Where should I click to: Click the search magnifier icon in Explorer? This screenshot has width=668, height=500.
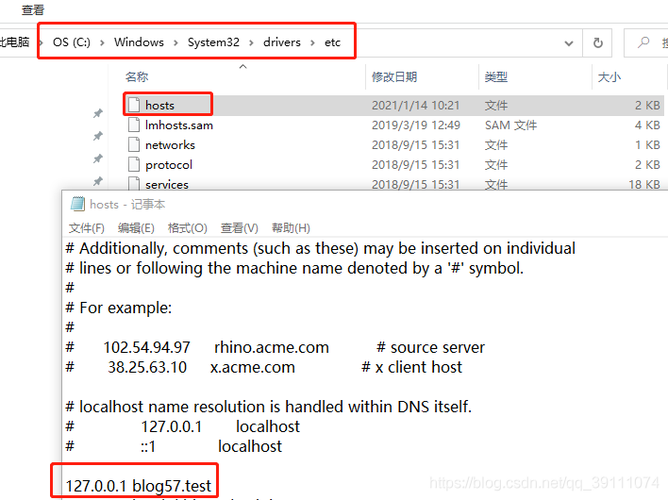(x=643, y=42)
